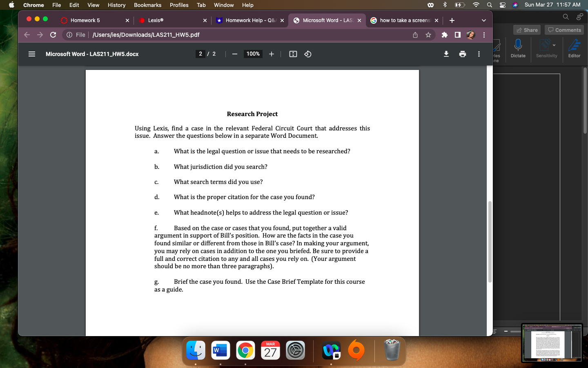Open Dictate in the Word ribbon
Image resolution: width=588 pixels, height=368 pixels.
(518, 49)
